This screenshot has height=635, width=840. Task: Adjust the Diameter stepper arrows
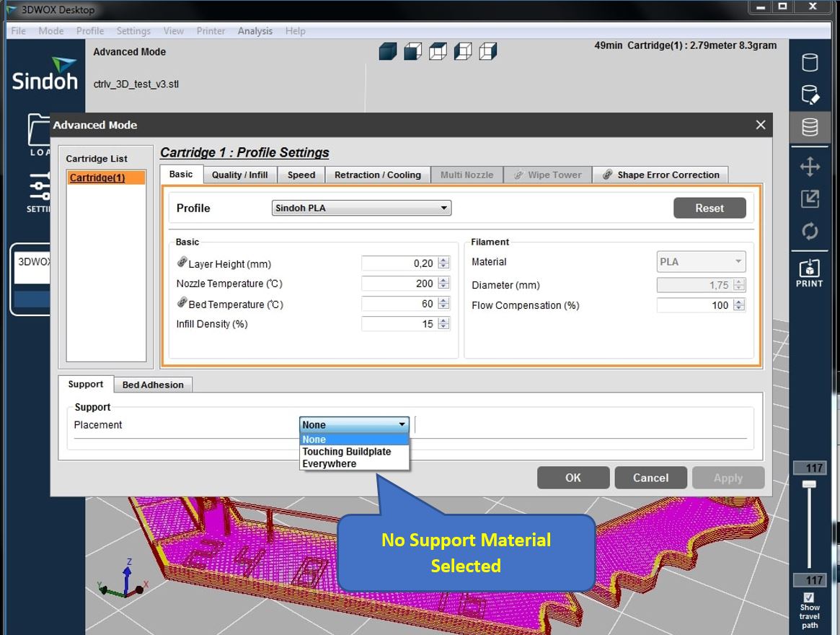pos(739,285)
